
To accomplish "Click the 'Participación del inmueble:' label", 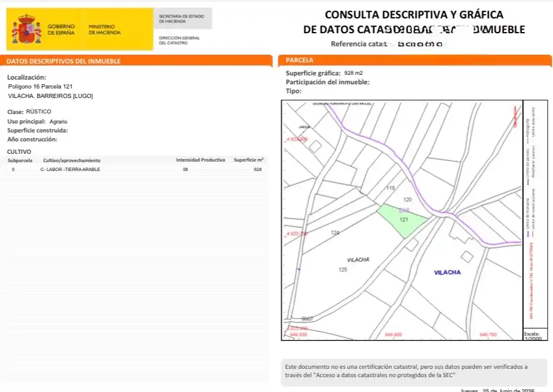I will 328,82.
